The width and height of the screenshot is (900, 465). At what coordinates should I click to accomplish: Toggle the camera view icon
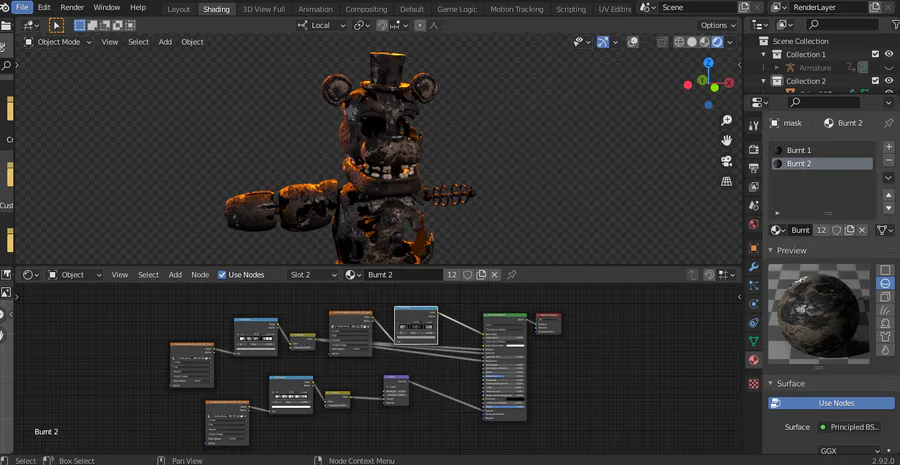[x=727, y=161]
